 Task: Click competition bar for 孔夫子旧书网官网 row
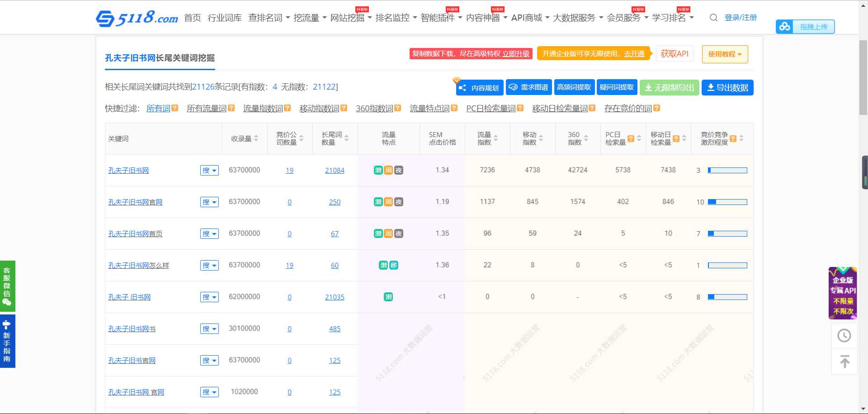pos(727,202)
